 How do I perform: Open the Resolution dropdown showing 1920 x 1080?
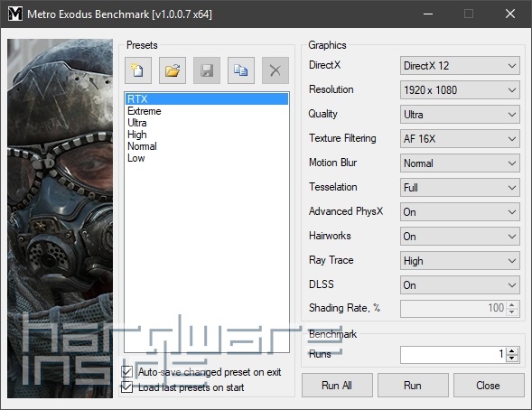coord(460,90)
